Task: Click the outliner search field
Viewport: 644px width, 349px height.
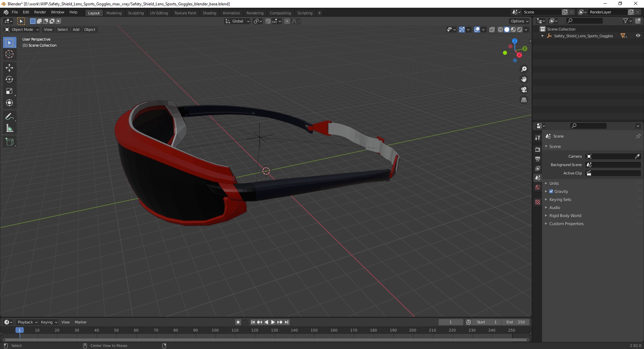Action: pos(584,21)
